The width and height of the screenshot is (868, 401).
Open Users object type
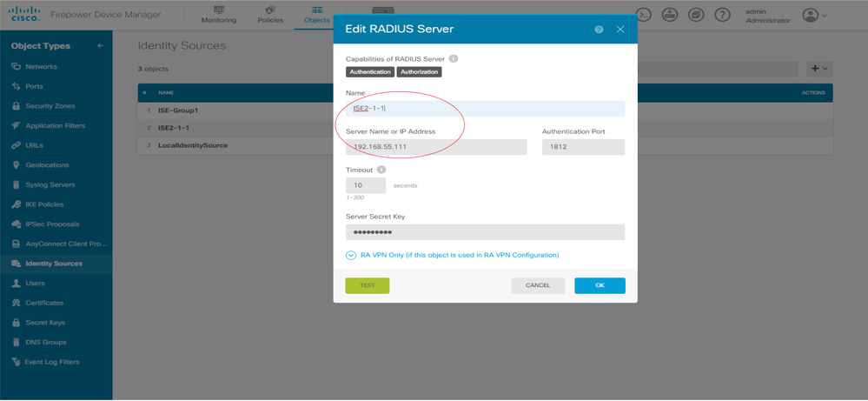click(36, 283)
